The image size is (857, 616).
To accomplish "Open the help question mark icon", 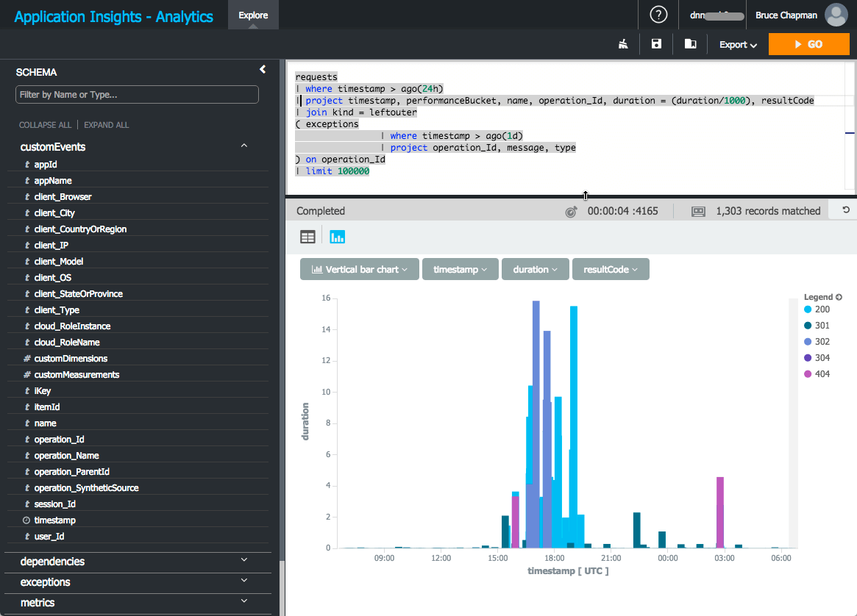I will click(x=658, y=15).
